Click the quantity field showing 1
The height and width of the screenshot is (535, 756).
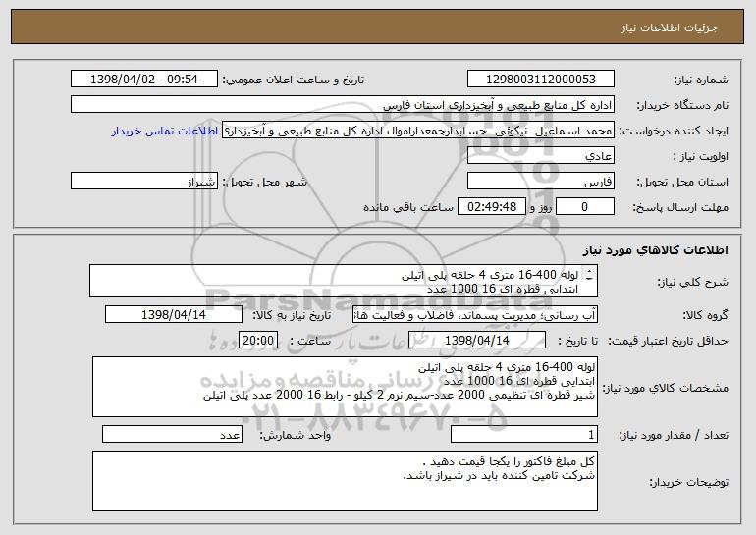click(x=524, y=434)
